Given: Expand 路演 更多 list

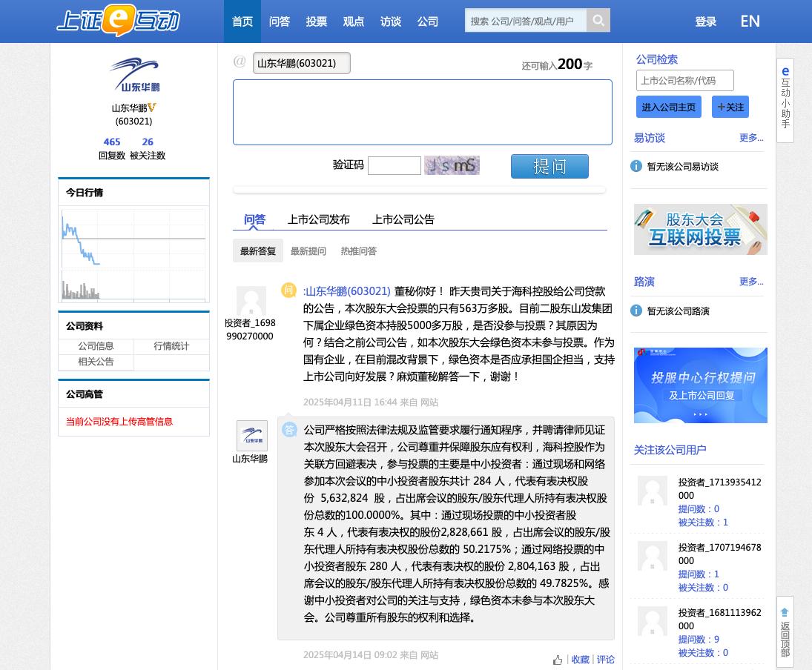Looking at the screenshot, I should tap(750, 282).
